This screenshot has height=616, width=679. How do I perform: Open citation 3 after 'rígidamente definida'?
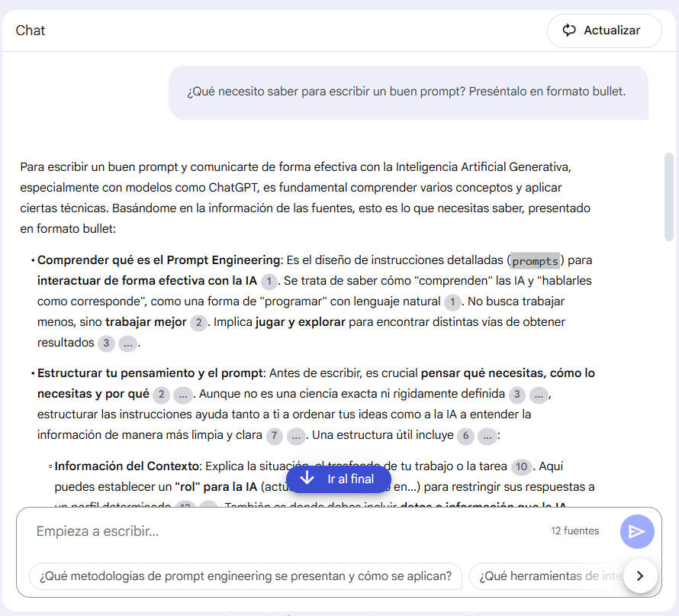point(517,395)
